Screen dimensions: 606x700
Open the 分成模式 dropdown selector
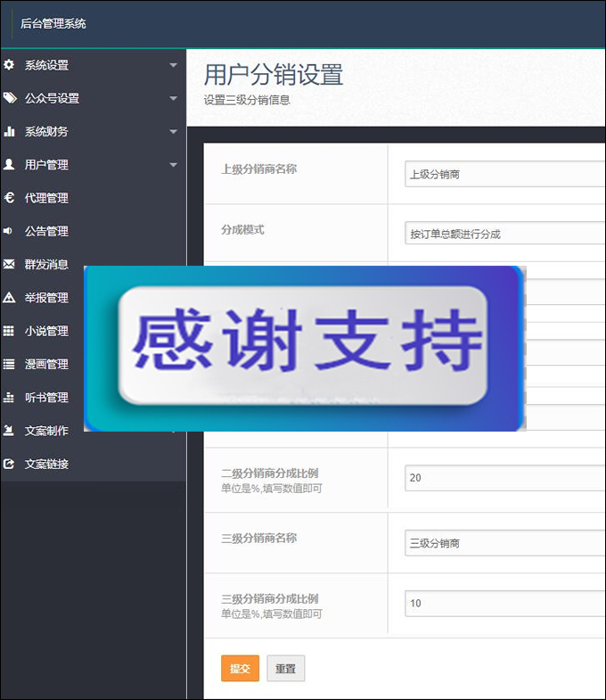tap(504, 234)
